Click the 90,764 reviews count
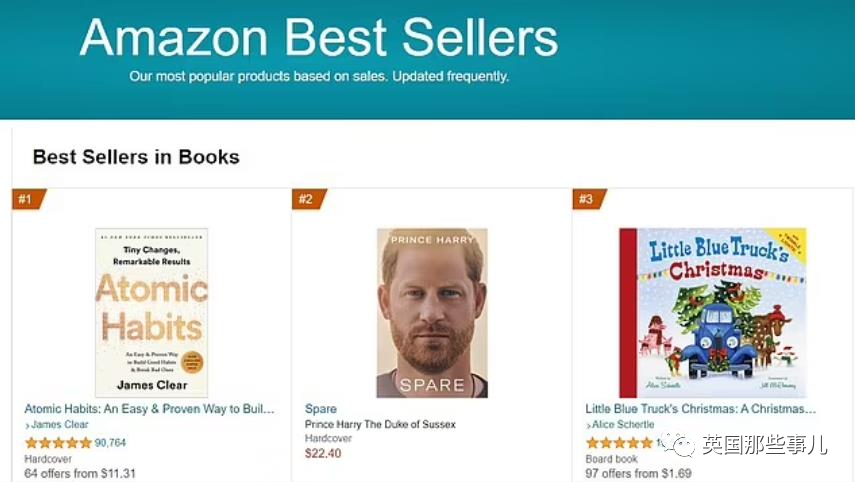Viewport: 855px width, 482px height. 110,443
